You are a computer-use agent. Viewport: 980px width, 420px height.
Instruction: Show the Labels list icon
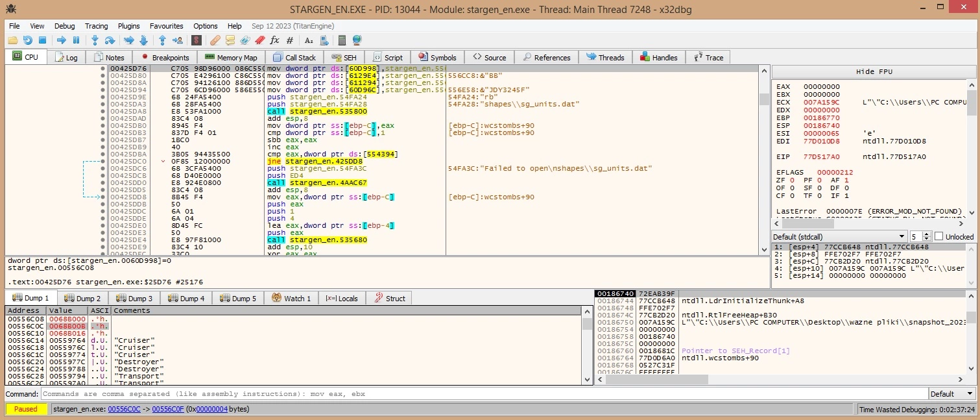(245, 40)
